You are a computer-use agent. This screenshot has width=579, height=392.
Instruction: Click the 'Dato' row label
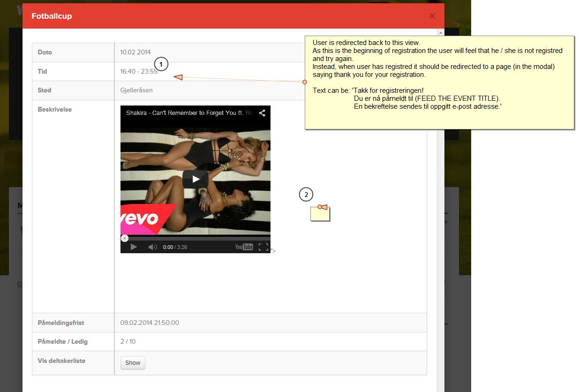(x=45, y=53)
